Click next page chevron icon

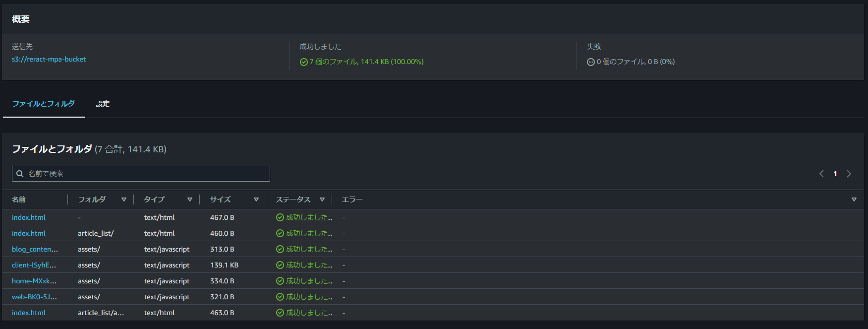click(849, 173)
